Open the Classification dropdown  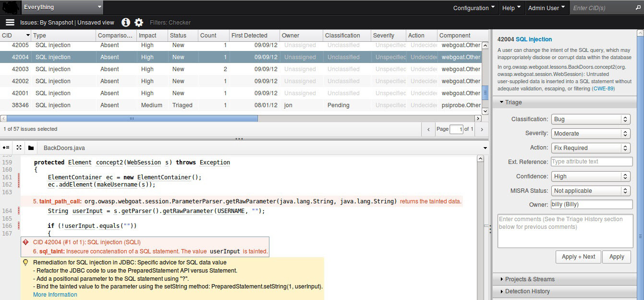[590, 119]
